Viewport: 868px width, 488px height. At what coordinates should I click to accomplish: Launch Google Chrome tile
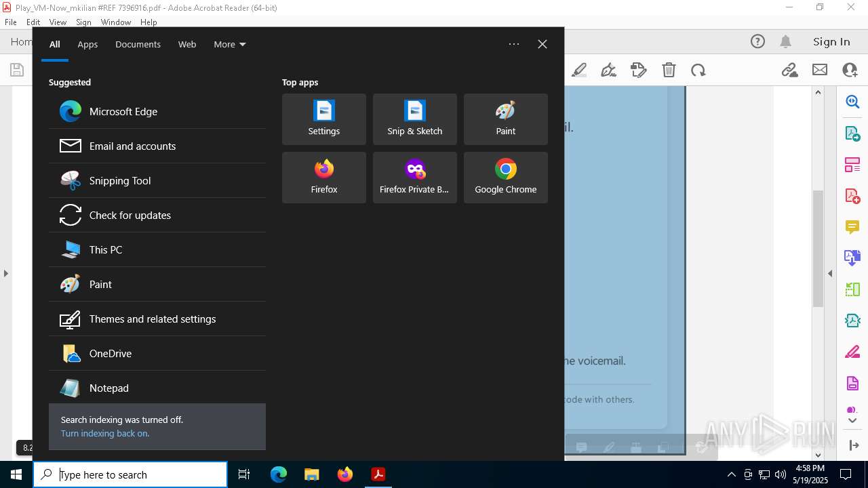[x=506, y=178]
